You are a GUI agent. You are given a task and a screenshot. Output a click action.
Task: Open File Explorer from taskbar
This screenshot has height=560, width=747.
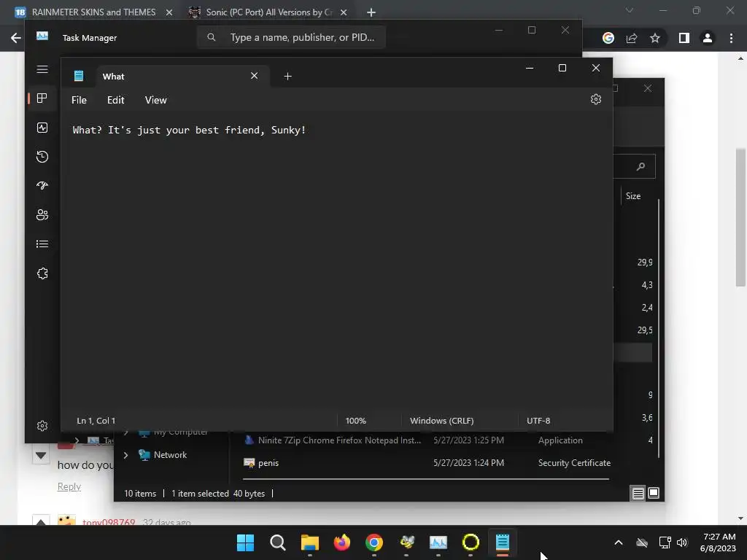[x=309, y=542]
